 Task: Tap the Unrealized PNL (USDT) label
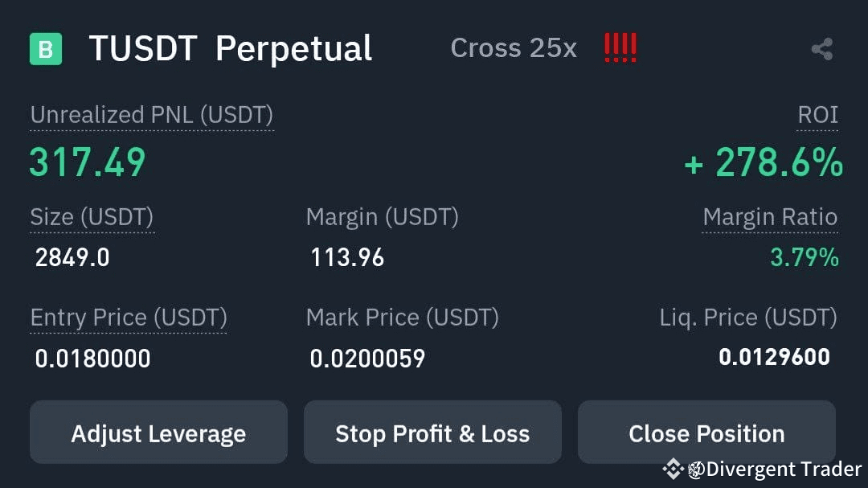[x=152, y=115]
